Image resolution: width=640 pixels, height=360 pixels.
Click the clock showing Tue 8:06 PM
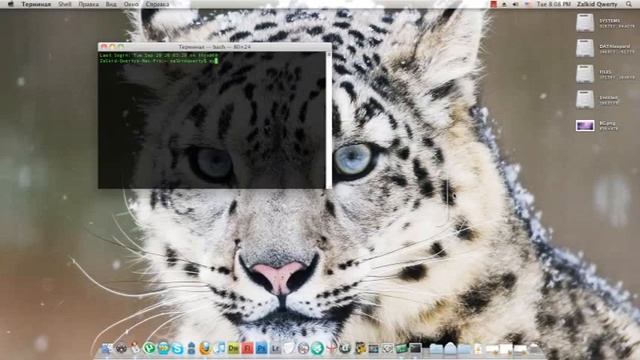pyautogui.click(x=553, y=4)
